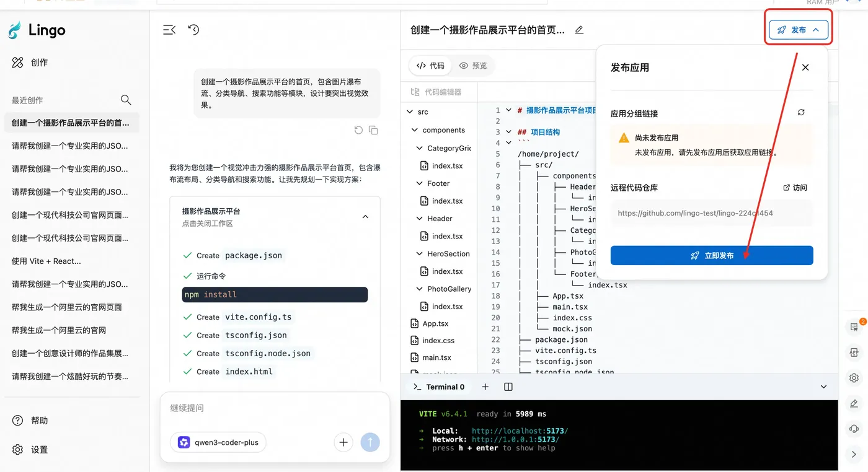
Task: Click the Create tsconfig.node.json step
Action: 248,353
